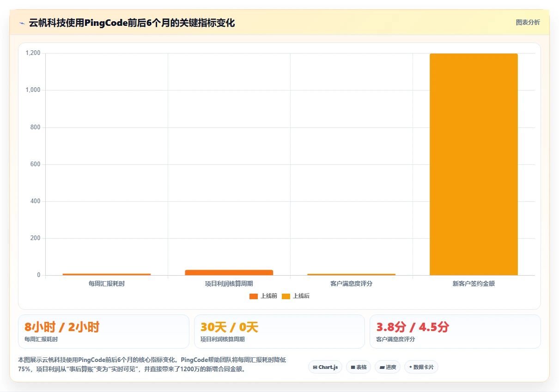Click the orange 上线前 legend color swatch

click(254, 296)
